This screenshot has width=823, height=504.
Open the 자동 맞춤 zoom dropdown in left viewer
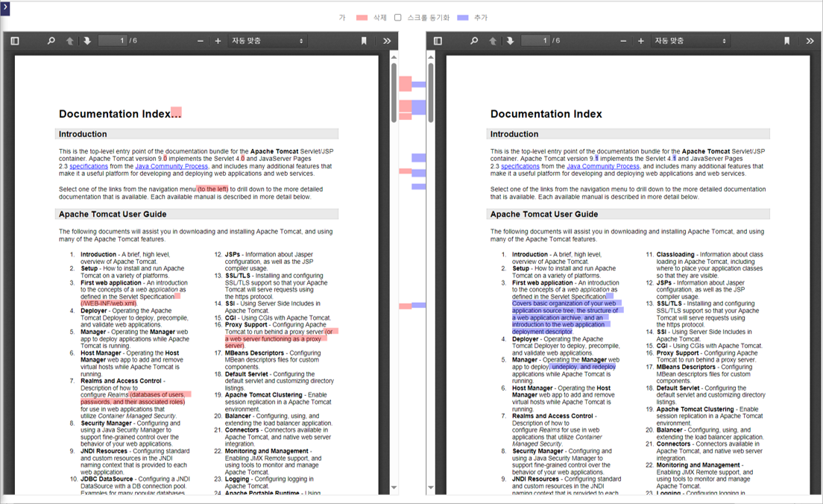click(x=268, y=41)
